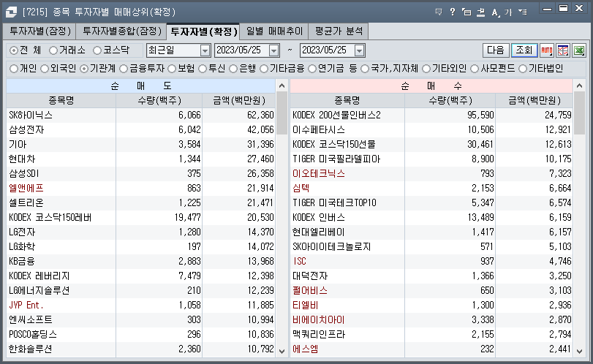Click the 순매도 table 종목명 column header
The height and width of the screenshot is (364, 593).
pos(61,101)
